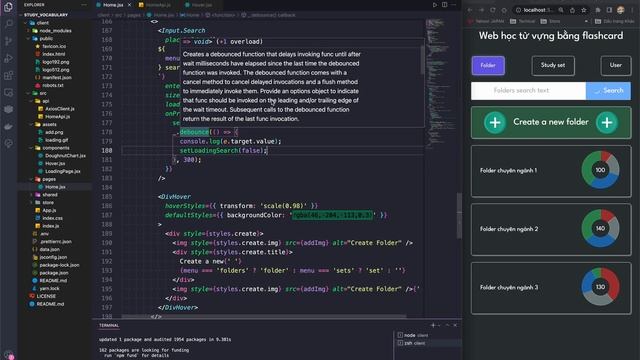
Task: Click the green rgba color value on line 187
Action: click(x=332, y=215)
